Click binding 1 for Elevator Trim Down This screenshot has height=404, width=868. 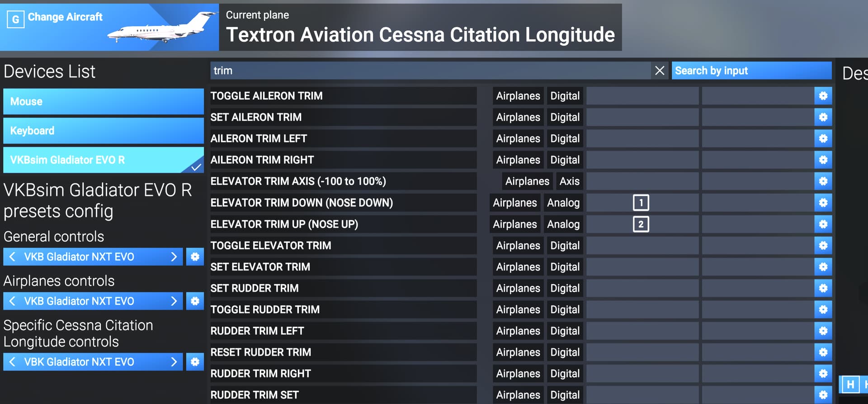(642, 203)
